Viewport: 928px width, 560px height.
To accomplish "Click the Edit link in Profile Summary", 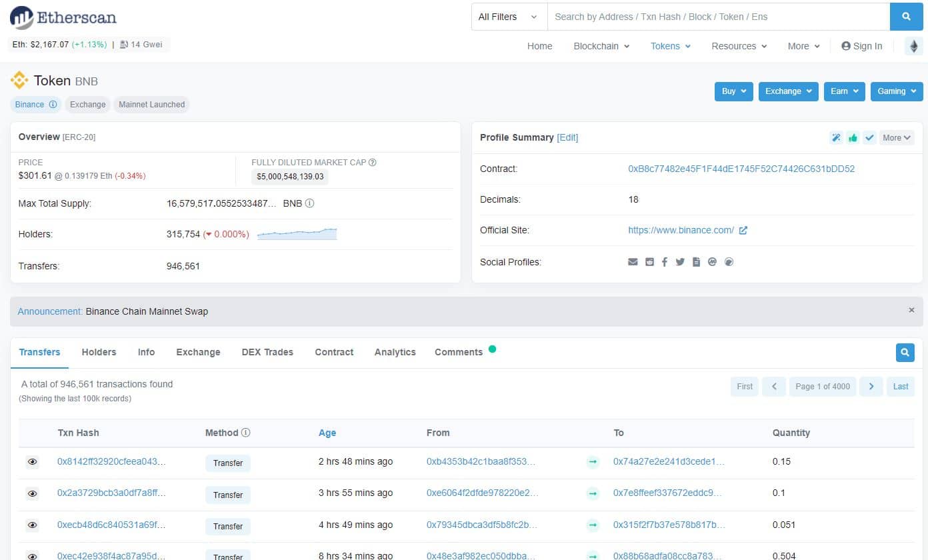I will point(567,137).
